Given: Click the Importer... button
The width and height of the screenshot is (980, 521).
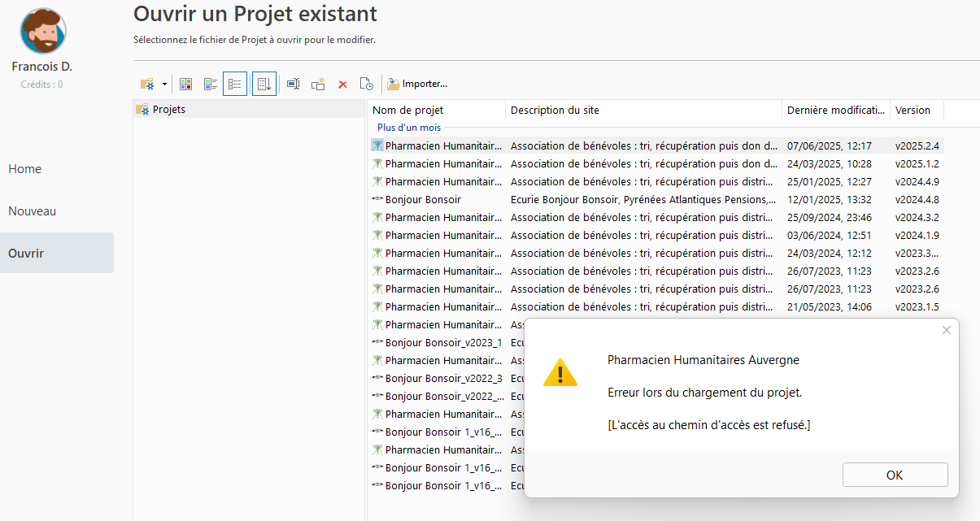Looking at the screenshot, I should 416,84.
